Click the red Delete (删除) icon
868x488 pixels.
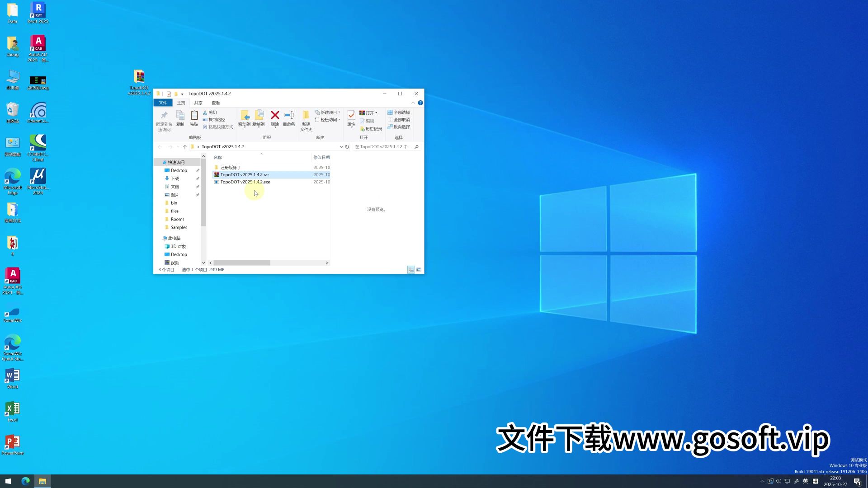(x=274, y=116)
